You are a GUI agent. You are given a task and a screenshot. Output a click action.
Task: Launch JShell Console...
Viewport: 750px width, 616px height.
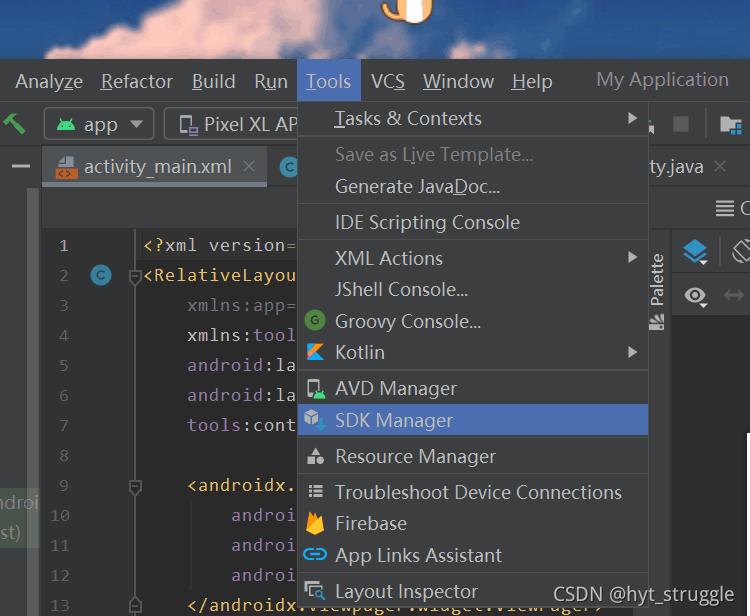tap(473, 289)
